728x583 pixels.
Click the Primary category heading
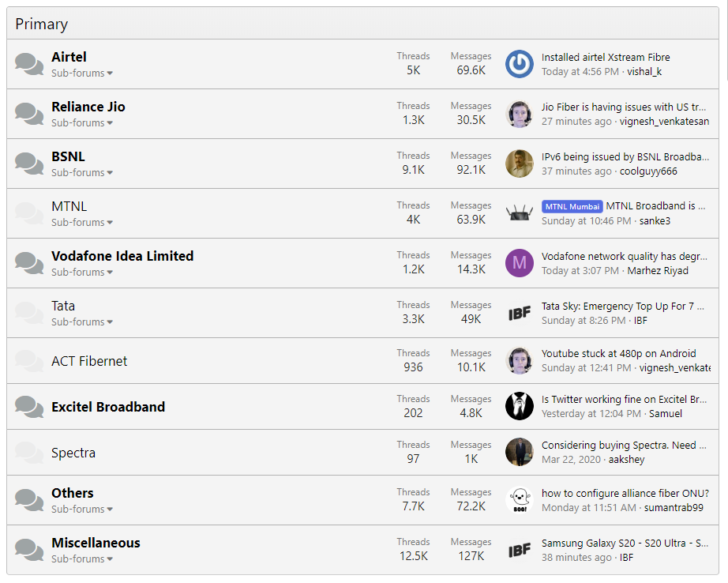click(x=42, y=24)
